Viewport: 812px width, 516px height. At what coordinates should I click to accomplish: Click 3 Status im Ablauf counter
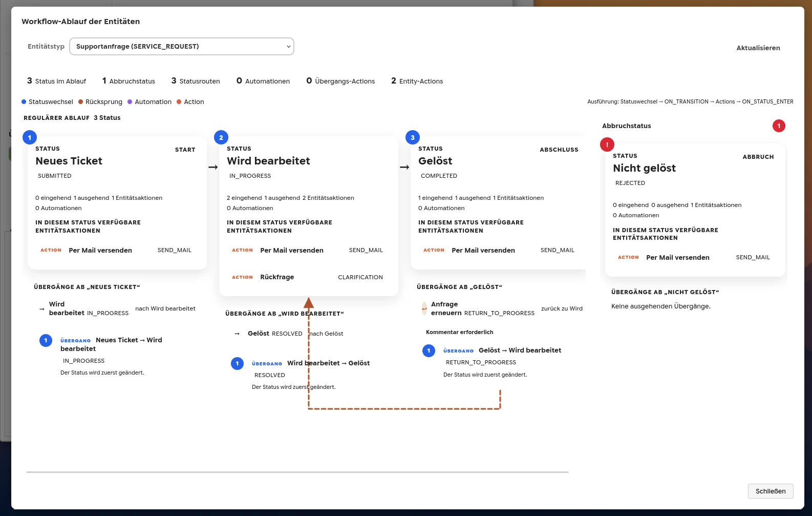point(56,81)
